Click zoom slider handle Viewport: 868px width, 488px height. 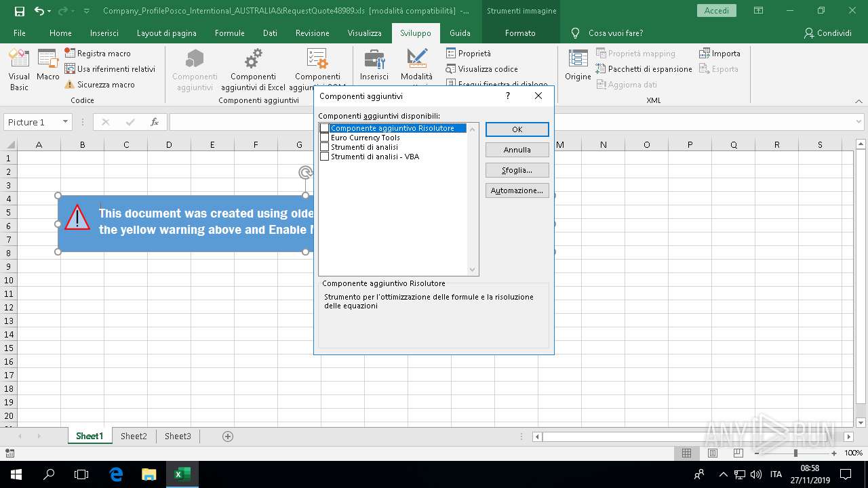click(x=795, y=453)
